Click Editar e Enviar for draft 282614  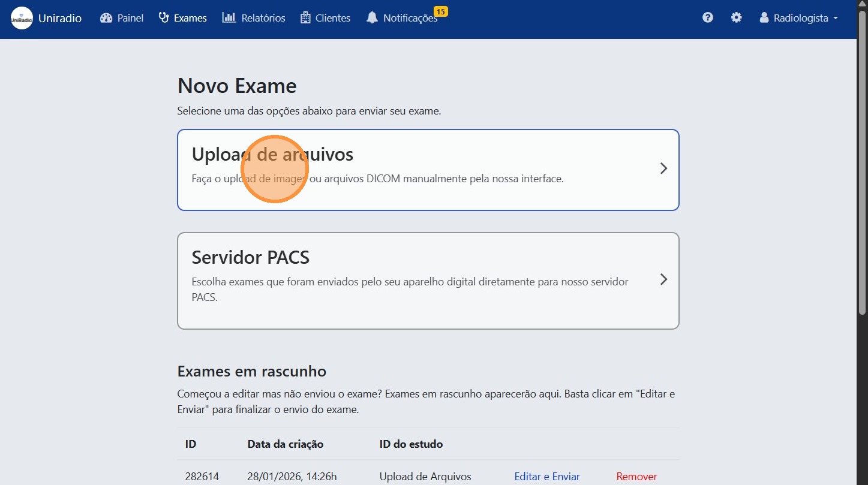(546, 476)
